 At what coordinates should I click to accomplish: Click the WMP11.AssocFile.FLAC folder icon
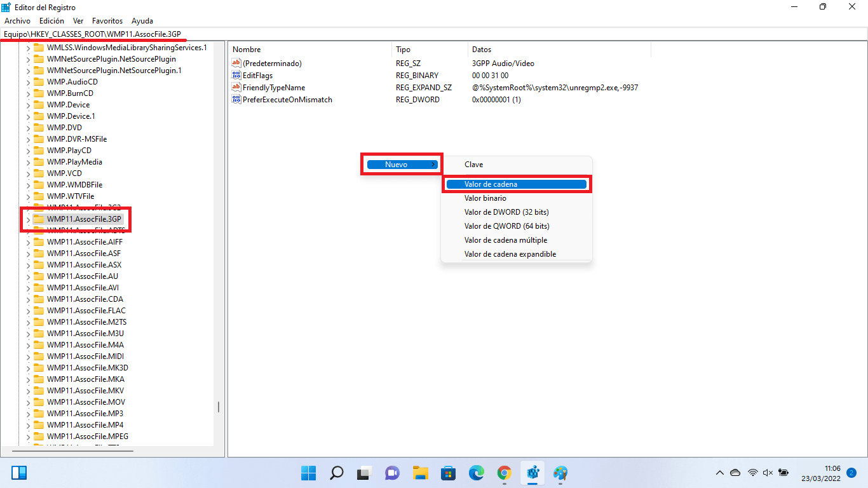click(x=39, y=311)
